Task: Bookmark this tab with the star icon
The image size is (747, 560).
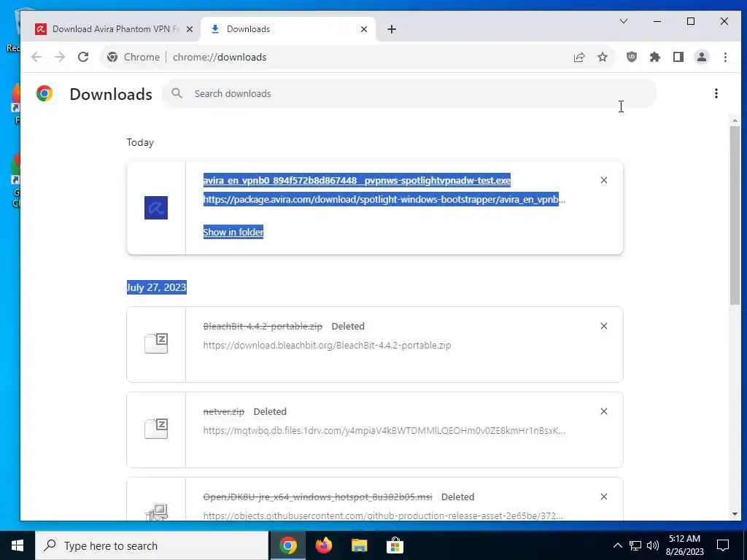Action: tap(603, 57)
